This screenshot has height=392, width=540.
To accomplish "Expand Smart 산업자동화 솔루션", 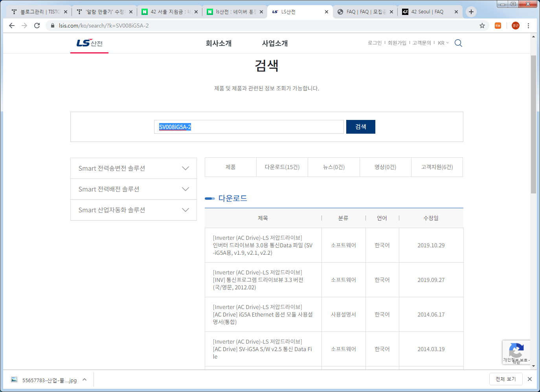I will point(134,210).
